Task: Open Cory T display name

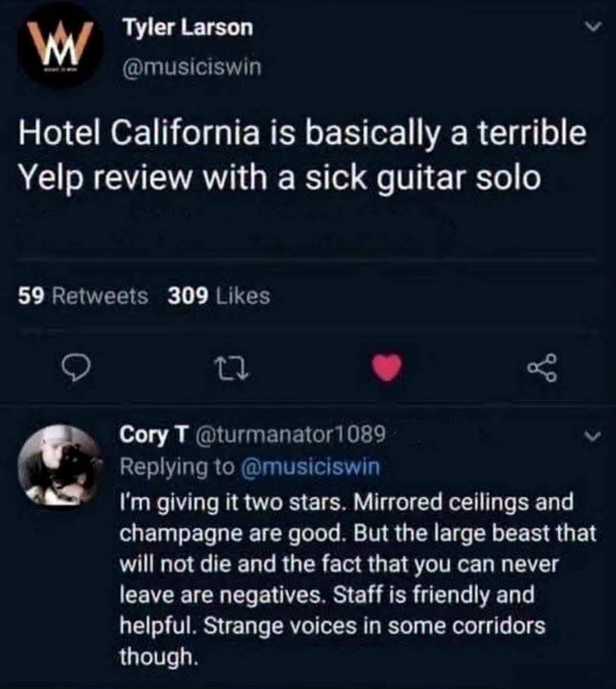Action: point(154,434)
